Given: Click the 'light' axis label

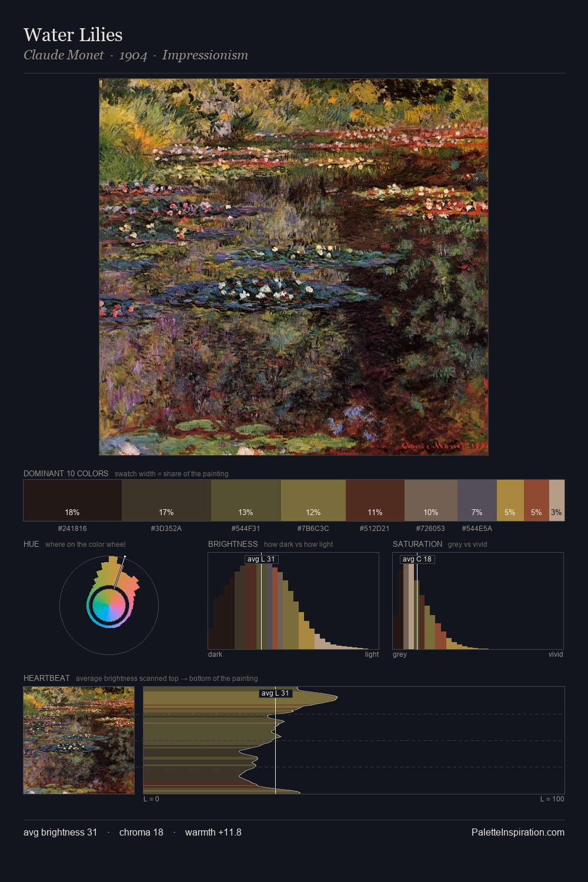Looking at the screenshot, I should (x=372, y=654).
